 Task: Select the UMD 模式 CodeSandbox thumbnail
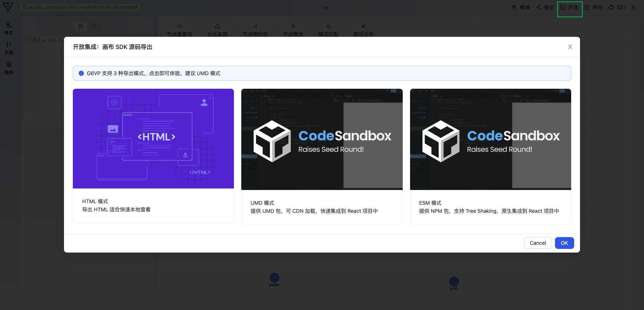[322, 139]
